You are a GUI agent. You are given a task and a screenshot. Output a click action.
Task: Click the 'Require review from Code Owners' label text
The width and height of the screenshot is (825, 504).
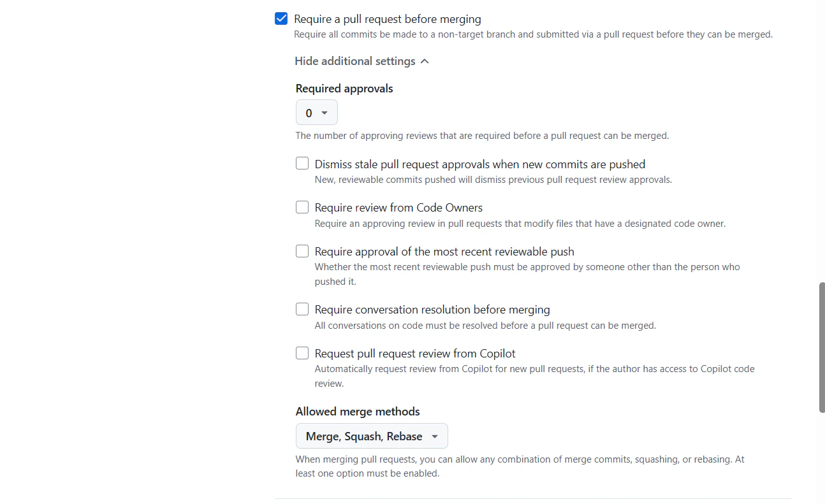(398, 208)
